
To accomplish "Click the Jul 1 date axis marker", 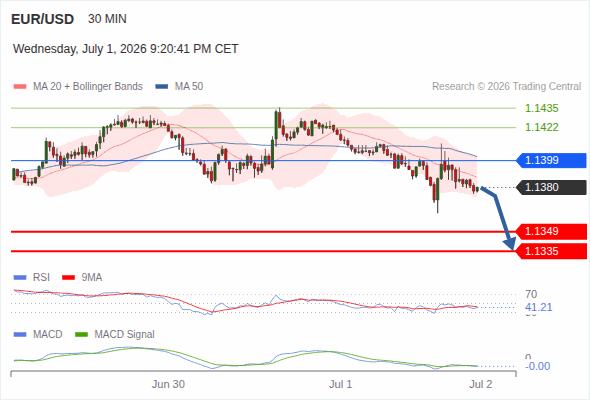I will click(x=341, y=384).
